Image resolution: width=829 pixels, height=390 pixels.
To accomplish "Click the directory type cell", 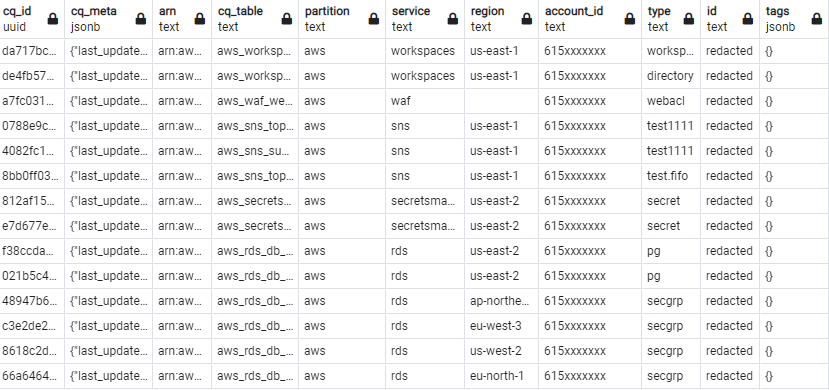I will click(x=671, y=76).
